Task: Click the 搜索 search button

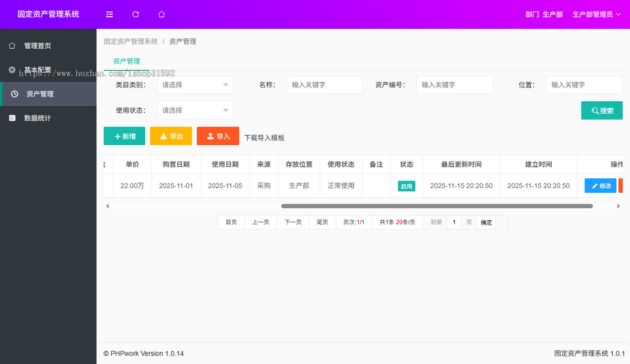Action: [x=602, y=110]
